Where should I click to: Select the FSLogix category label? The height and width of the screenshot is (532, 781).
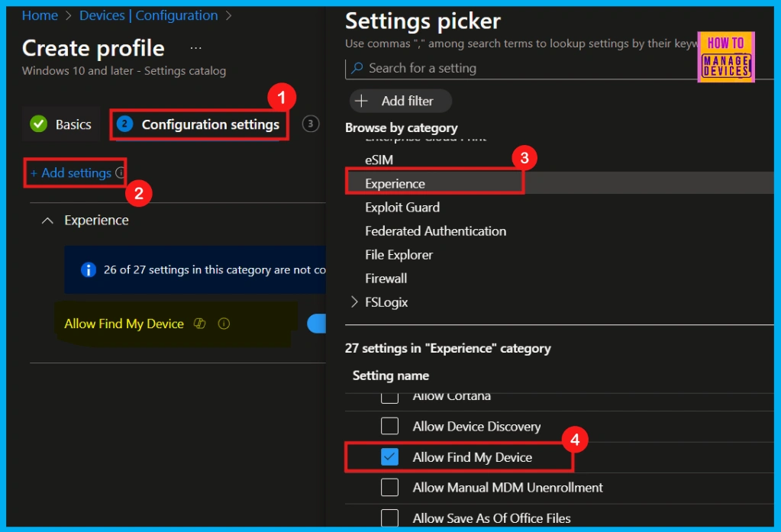click(386, 302)
